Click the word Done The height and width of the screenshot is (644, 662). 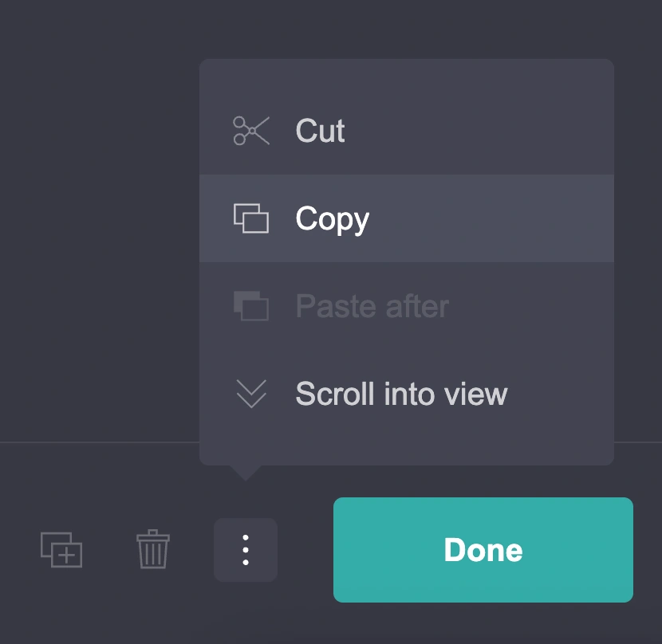tap(483, 550)
